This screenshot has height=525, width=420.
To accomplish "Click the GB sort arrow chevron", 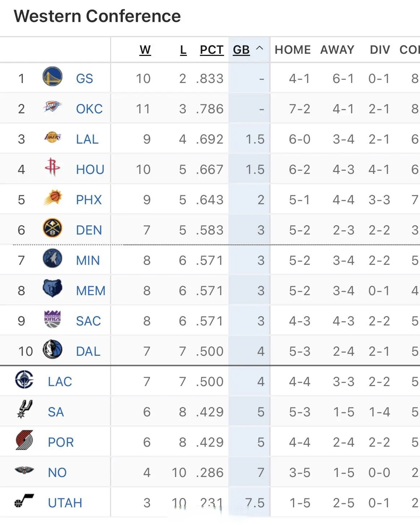I will point(259,48).
